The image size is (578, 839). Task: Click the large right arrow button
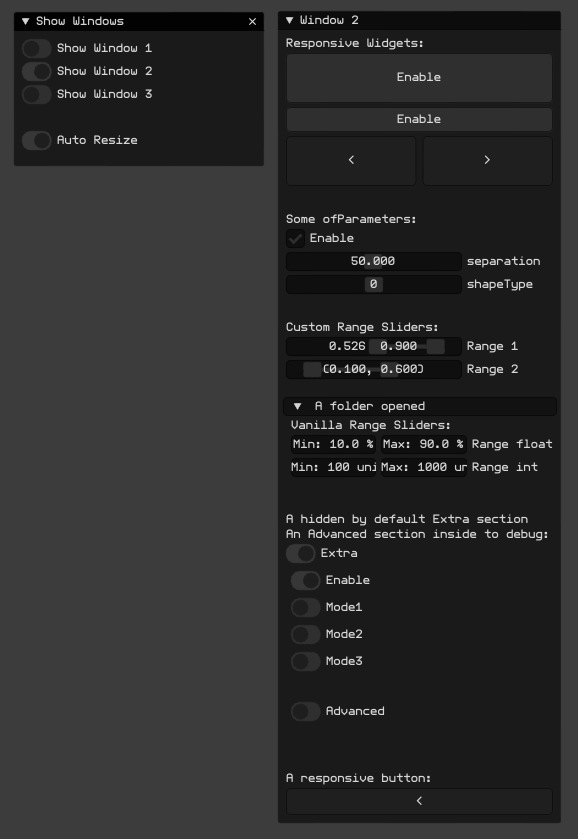[x=488, y=161]
